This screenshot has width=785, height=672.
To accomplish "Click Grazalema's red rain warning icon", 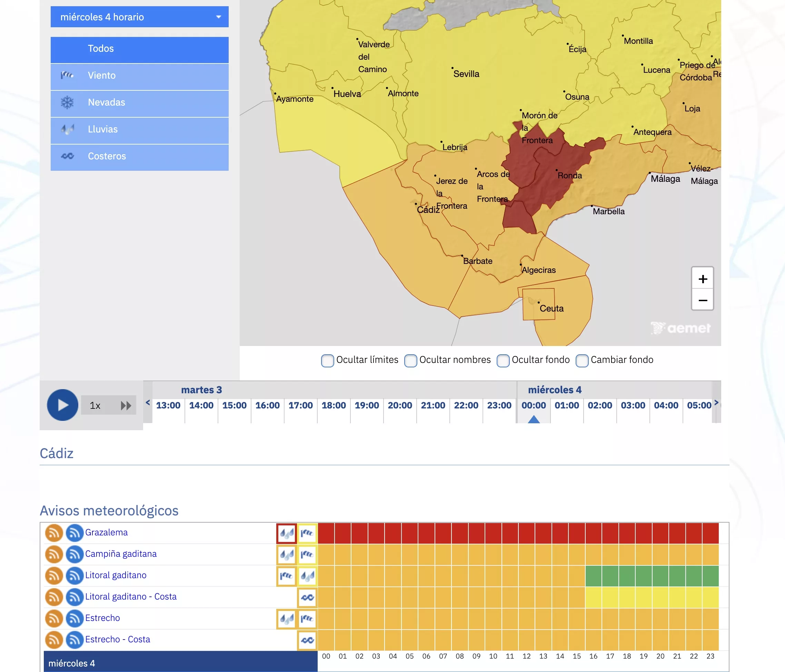I will (x=286, y=534).
